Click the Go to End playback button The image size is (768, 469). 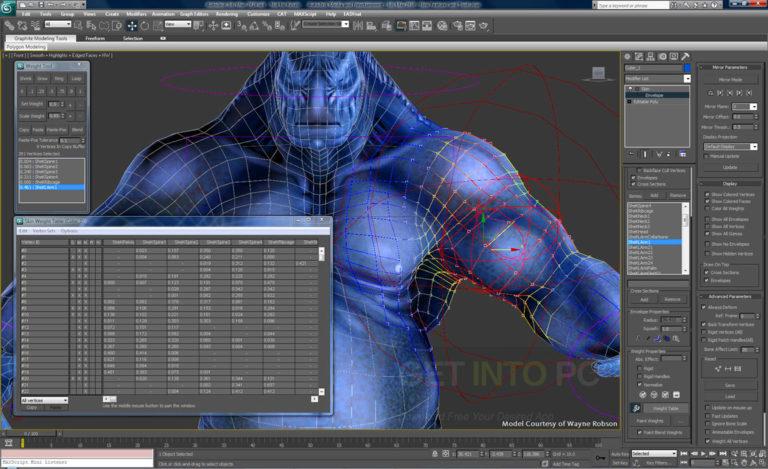(722, 454)
